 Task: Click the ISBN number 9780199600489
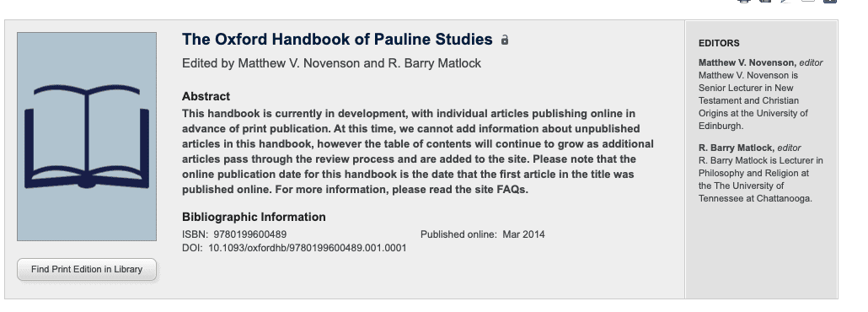click(250, 234)
